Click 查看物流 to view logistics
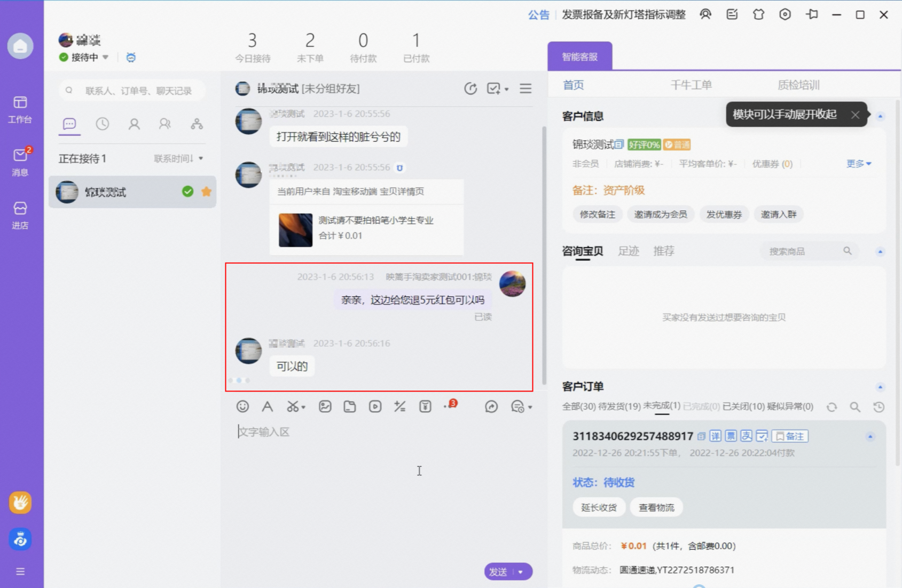 click(656, 507)
